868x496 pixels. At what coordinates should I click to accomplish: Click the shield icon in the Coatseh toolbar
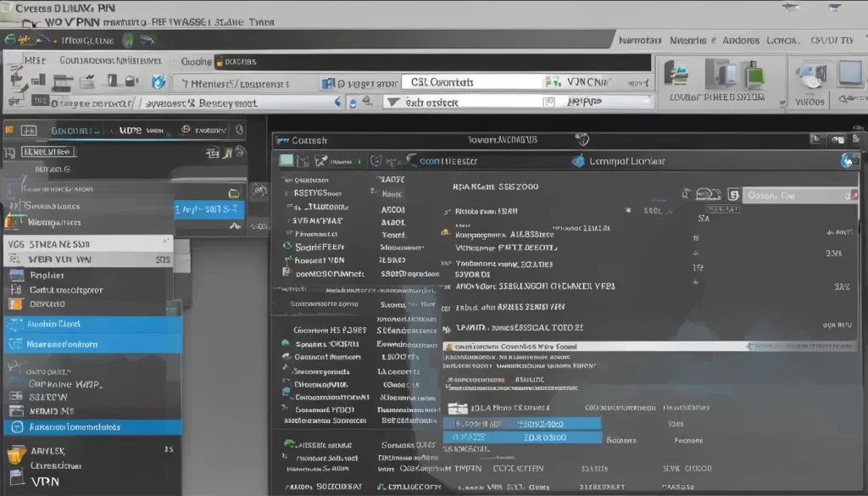[376, 160]
